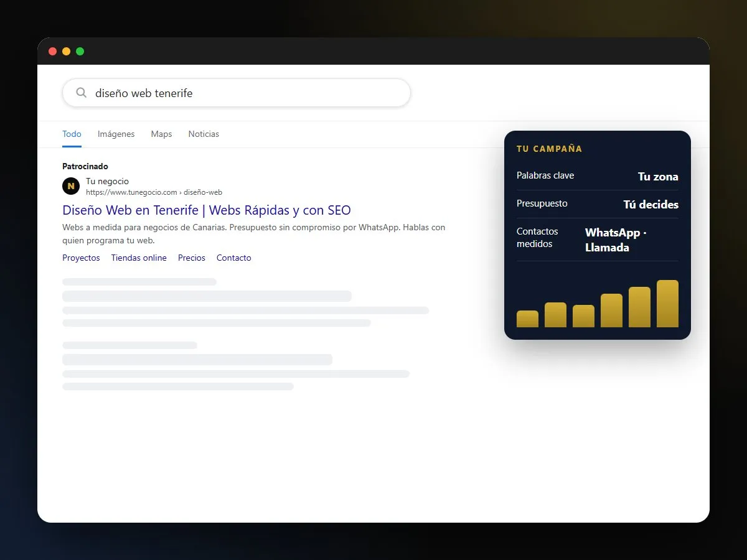Visit the Precios sitelink
The width and height of the screenshot is (747, 560).
click(x=192, y=258)
